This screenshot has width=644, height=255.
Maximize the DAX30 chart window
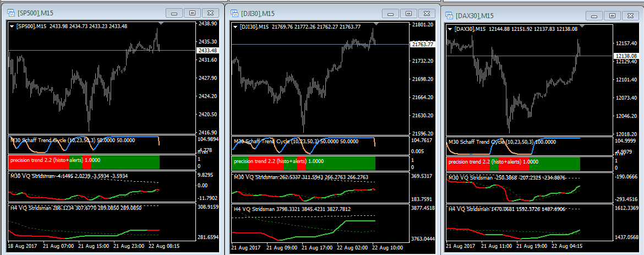point(613,15)
